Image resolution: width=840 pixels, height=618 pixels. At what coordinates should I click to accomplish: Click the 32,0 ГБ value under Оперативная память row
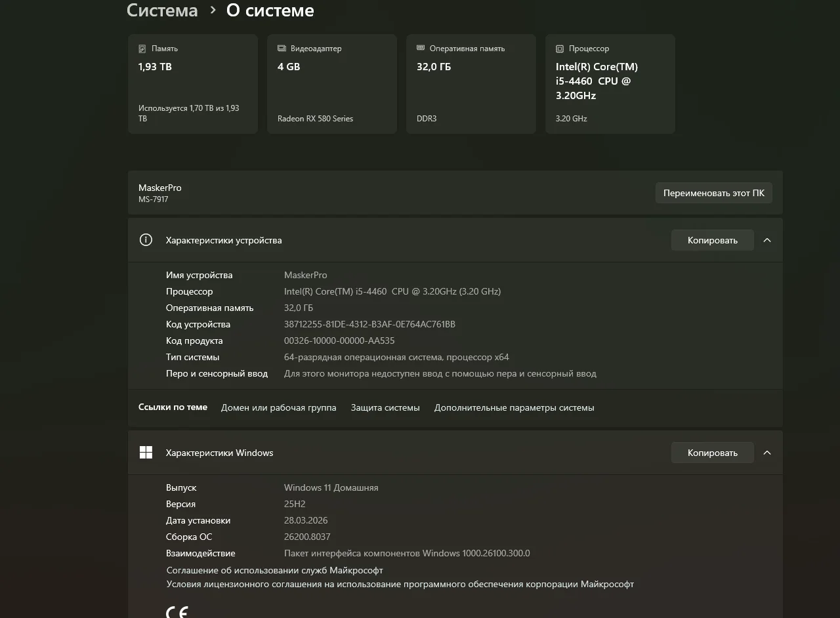[299, 308]
